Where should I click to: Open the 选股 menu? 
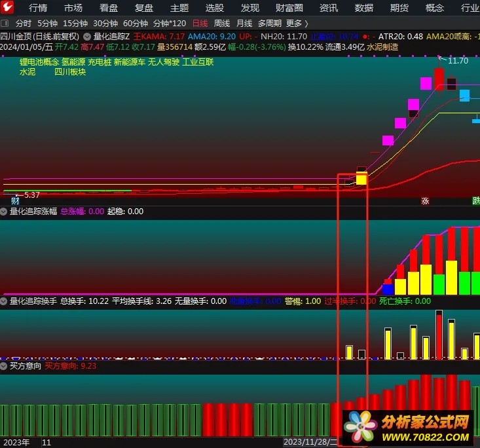click(x=215, y=8)
